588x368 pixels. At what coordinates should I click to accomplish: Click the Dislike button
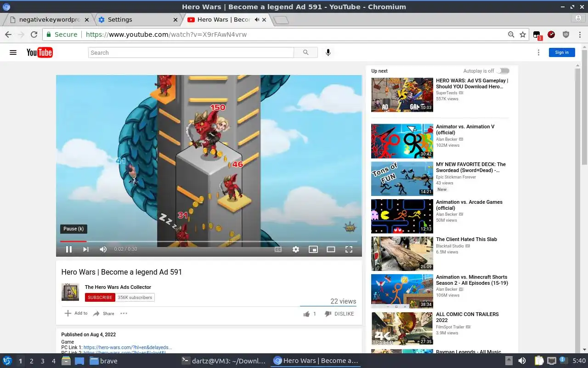(339, 314)
